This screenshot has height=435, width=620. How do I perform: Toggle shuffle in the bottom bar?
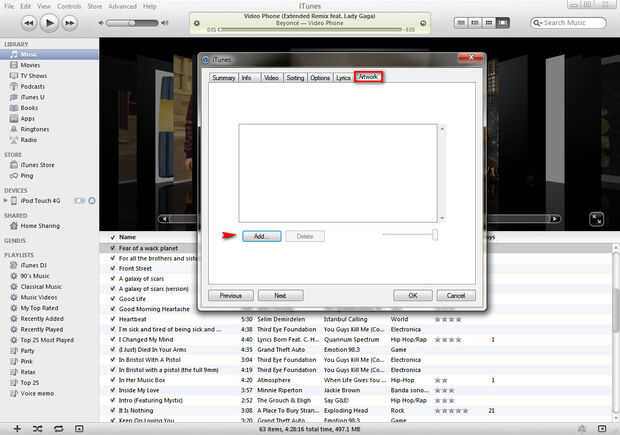pyautogui.click(x=38, y=429)
